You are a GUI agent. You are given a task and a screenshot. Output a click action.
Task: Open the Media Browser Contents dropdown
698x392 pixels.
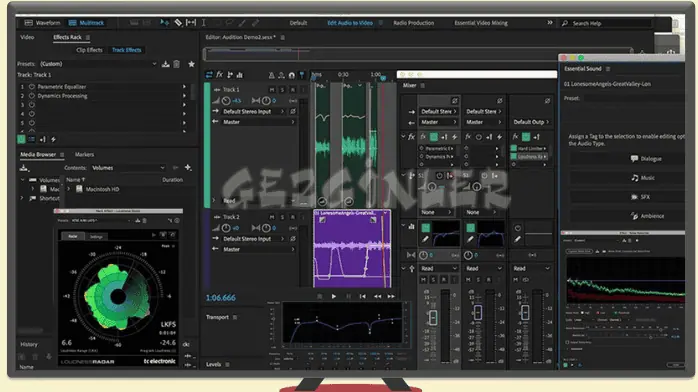[x=128, y=168]
